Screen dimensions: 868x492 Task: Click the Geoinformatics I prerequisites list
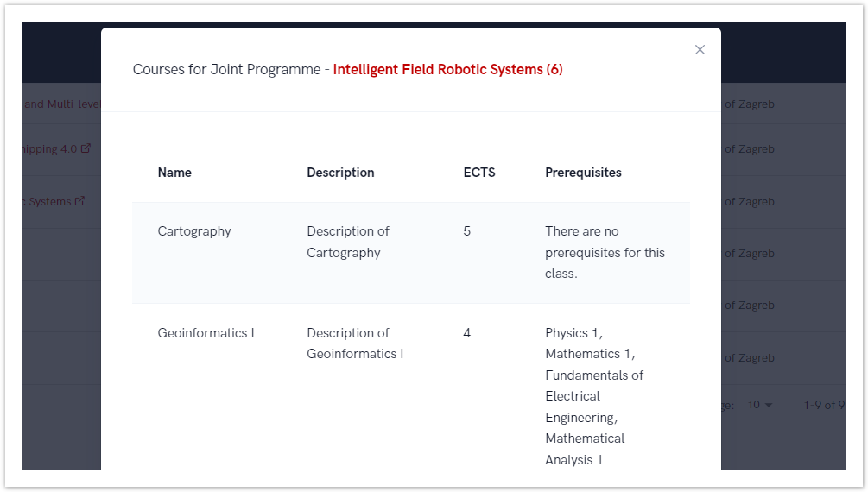pos(594,396)
